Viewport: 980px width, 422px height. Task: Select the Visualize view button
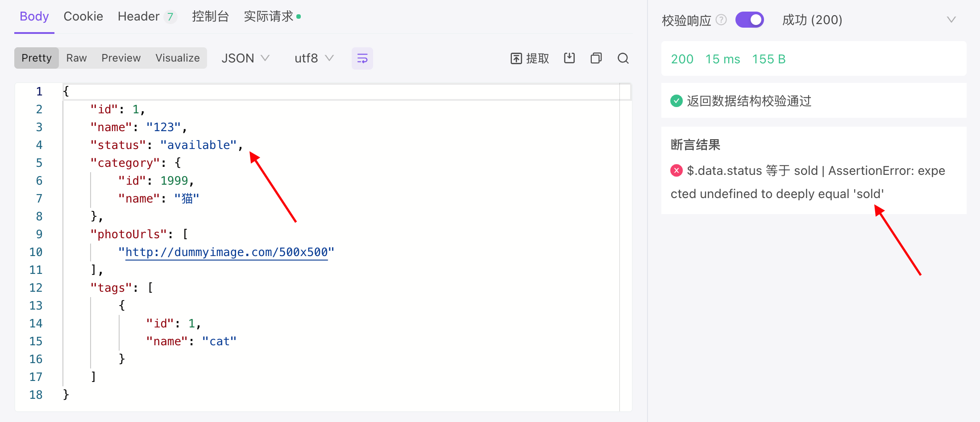pos(177,58)
